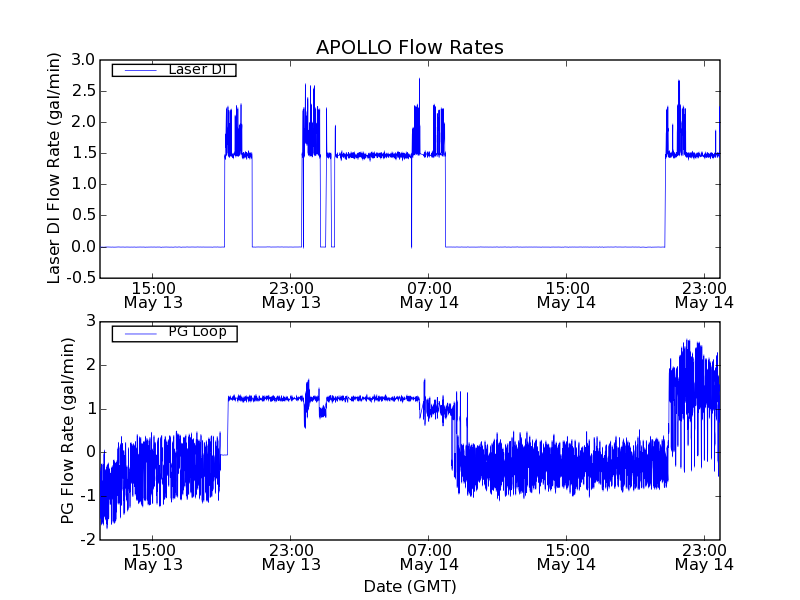Select the 'PG Loop' legend label
This screenshot has height=600, width=800.
(x=197, y=332)
